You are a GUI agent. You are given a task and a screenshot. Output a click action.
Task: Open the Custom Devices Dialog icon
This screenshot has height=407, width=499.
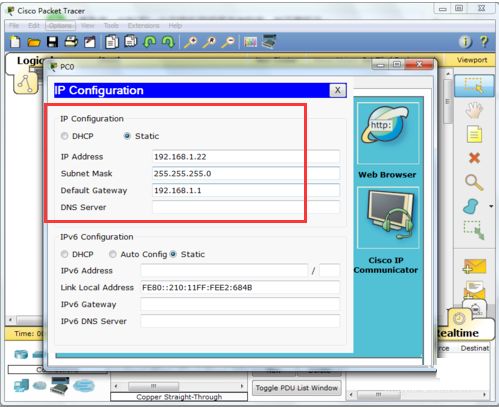click(269, 41)
